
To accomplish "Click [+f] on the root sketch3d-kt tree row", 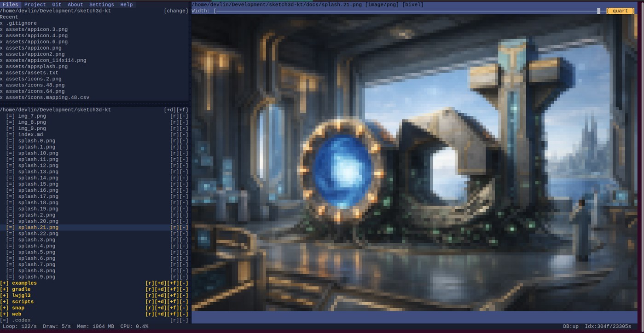I will pyautogui.click(x=182, y=110).
